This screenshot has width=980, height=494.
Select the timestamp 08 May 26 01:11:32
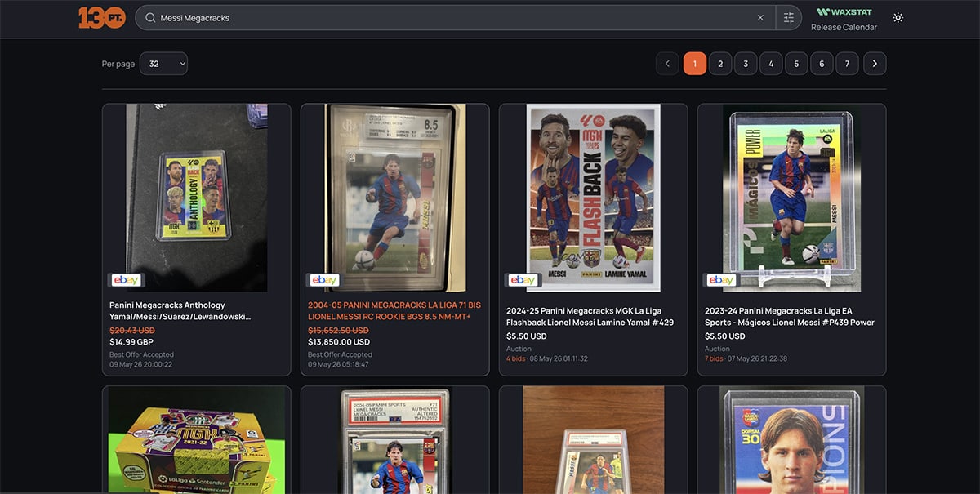coord(559,358)
